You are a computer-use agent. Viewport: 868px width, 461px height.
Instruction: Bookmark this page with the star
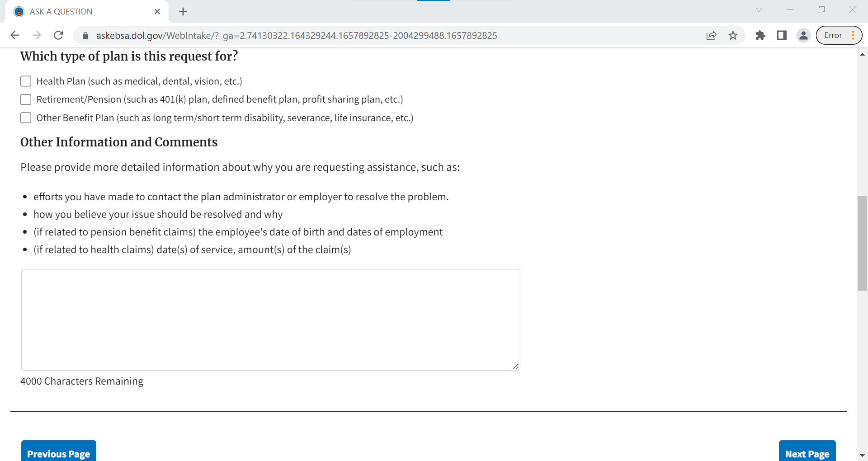(x=733, y=35)
